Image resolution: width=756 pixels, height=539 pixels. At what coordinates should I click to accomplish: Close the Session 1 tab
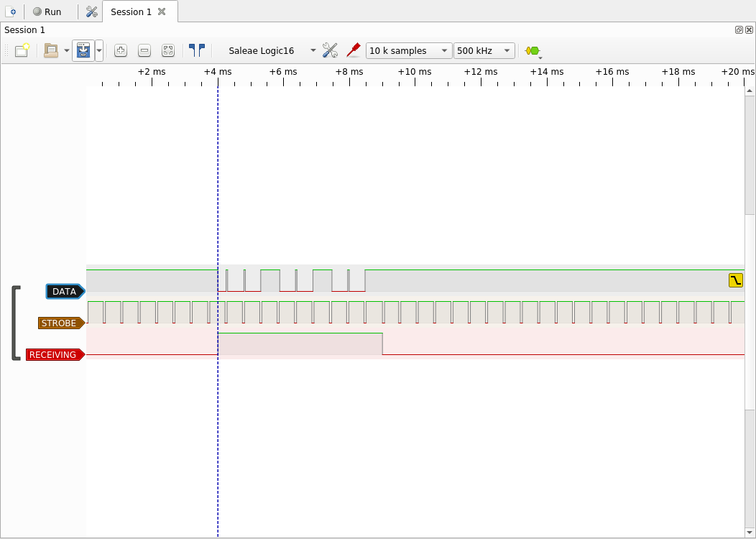[162, 11]
